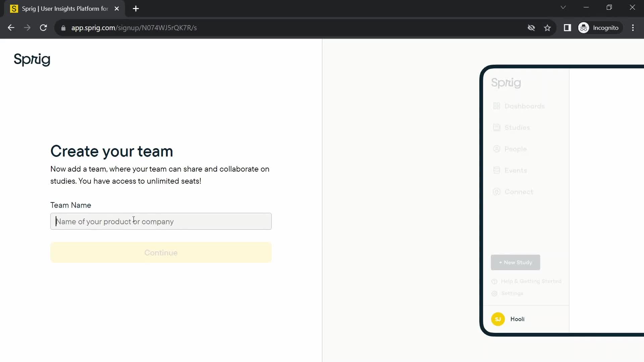
Task: Click the Help question mark icon in preview
Action: [494, 282]
